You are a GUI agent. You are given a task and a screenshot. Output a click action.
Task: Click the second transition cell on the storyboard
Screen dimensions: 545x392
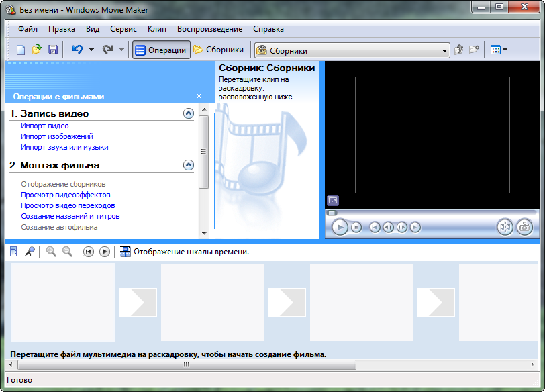pos(287,302)
